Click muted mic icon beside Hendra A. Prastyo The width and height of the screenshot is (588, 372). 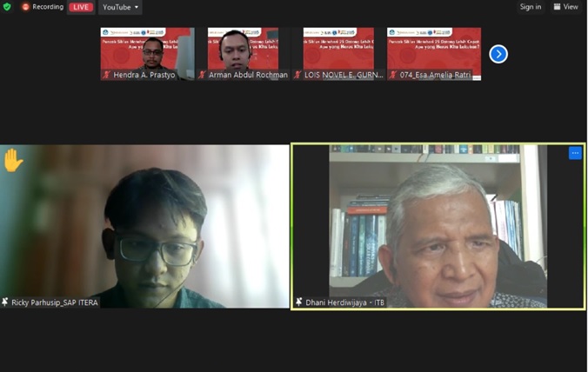106,75
